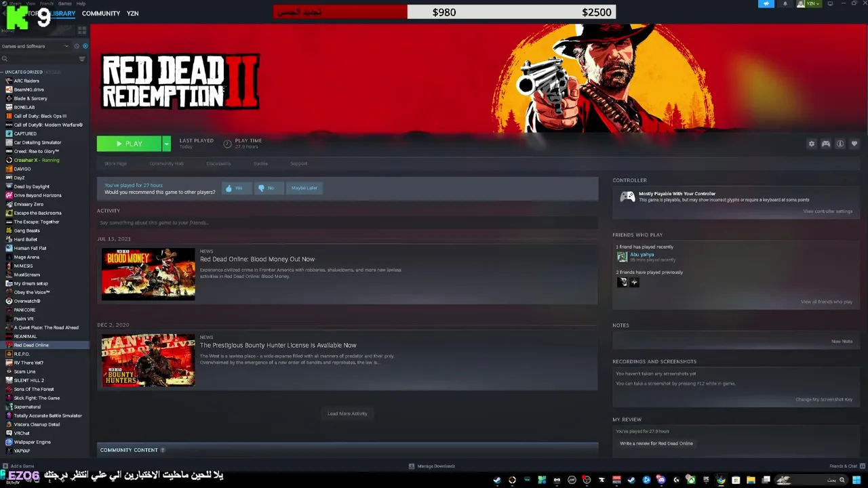868x488 pixels.
Task: Click the blue announcements icon in title bar
Action: 766,3
